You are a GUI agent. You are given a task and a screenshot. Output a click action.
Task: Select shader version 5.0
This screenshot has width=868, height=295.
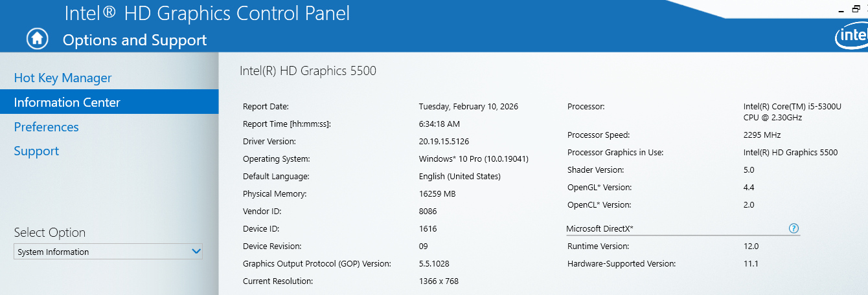(749, 170)
